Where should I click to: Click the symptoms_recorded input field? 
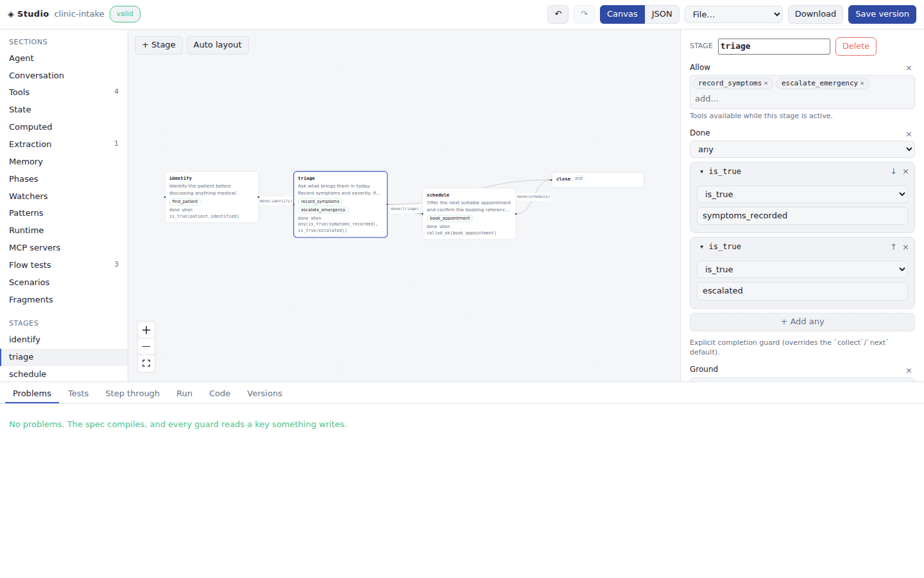click(802, 216)
